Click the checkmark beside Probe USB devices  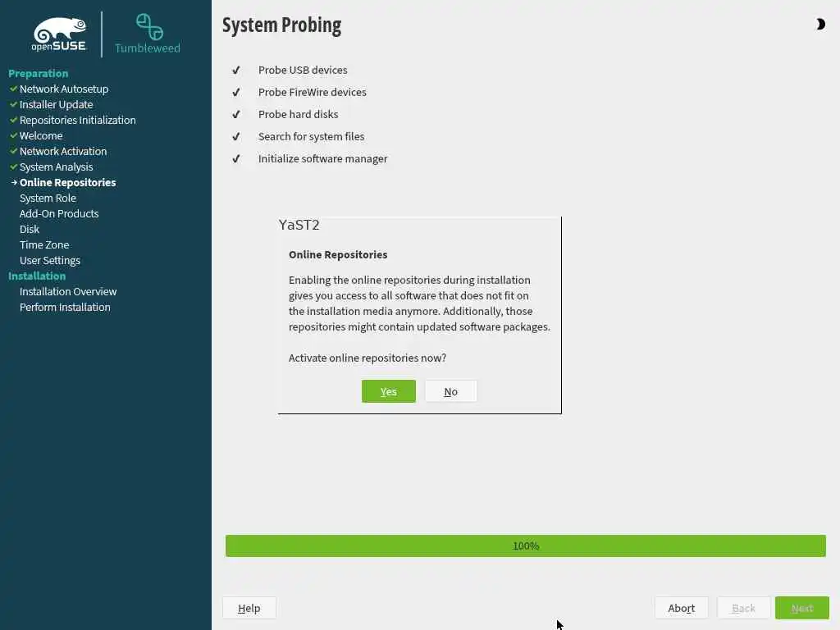point(235,71)
